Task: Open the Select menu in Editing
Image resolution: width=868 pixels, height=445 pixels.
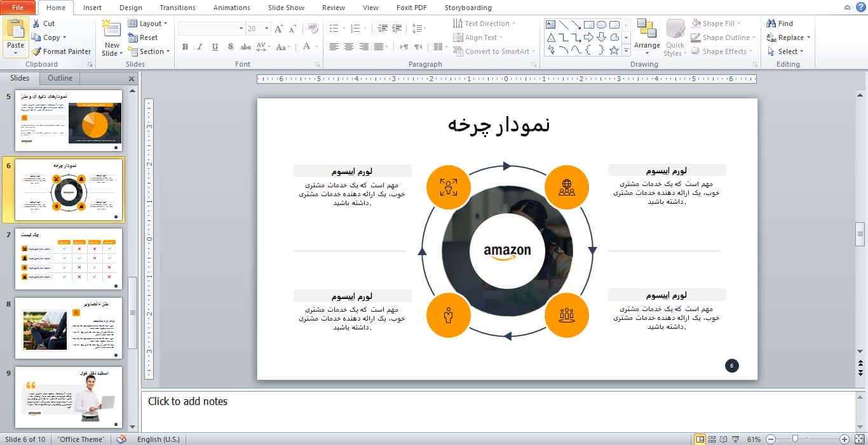Action: tap(786, 51)
